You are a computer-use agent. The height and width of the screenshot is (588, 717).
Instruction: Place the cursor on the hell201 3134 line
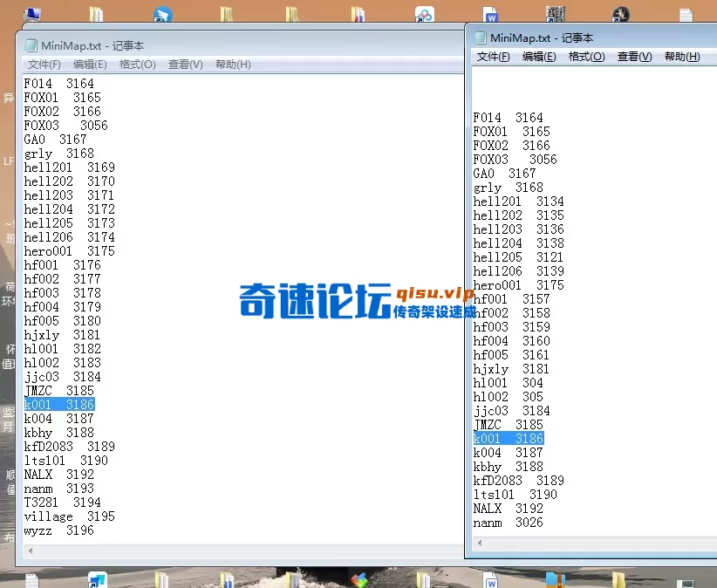coord(518,202)
